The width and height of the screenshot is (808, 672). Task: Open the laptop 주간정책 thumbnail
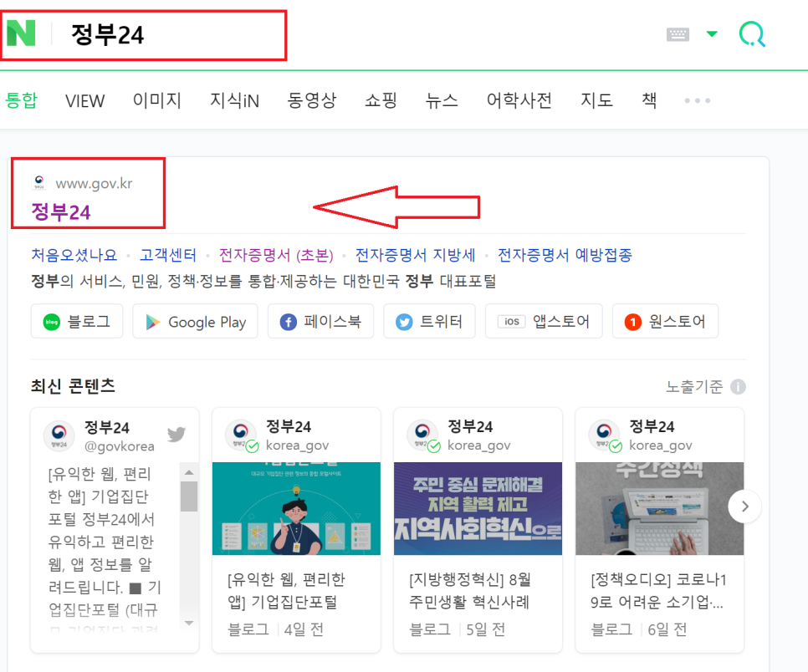(660, 508)
